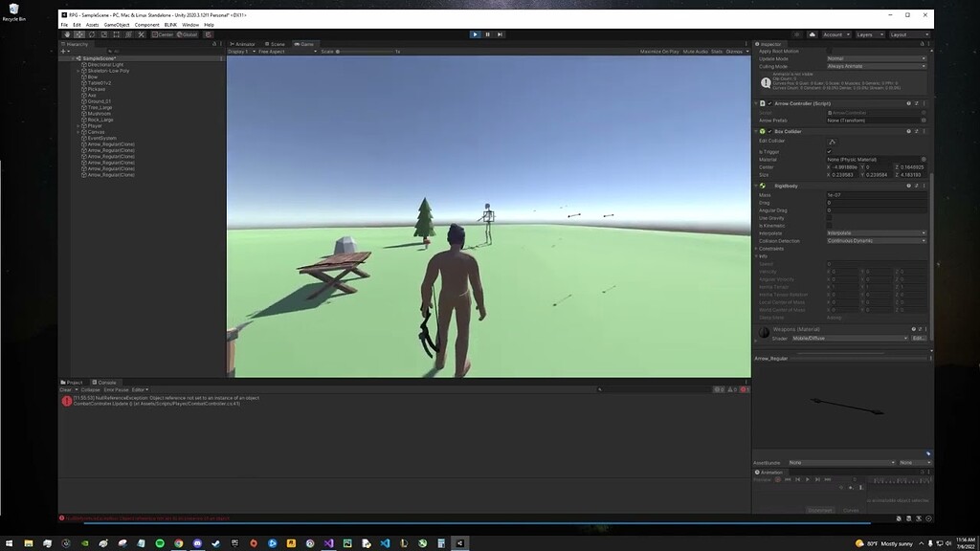Image resolution: width=980 pixels, height=551 pixels.
Task: Open the Culling Mode dropdown in the Animator
Action: pos(876,66)
